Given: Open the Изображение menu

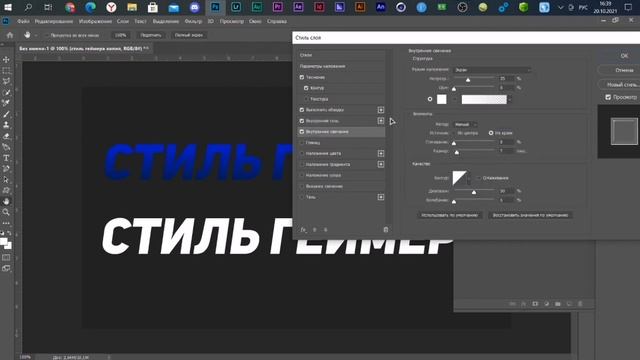Looking at the screenshot, I should pos(95,21).
